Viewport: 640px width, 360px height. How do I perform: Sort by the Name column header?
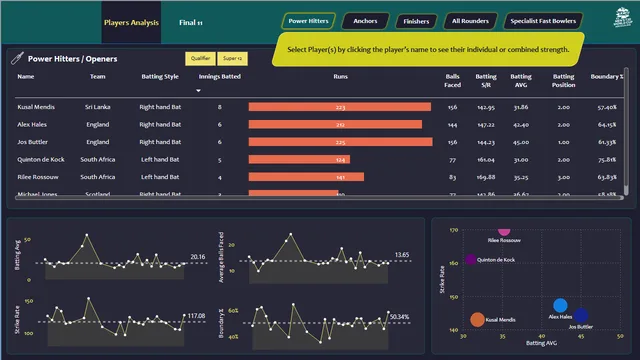tap(26, 76)
